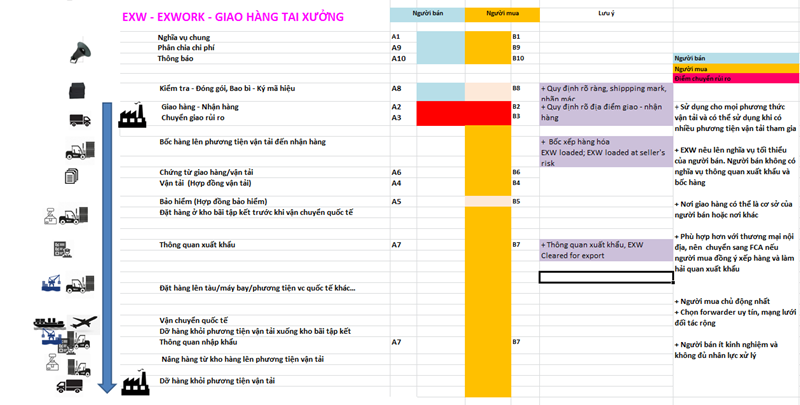Image resolution: width=800 pixels, height=405 pixels.
Task: Select the forklift icon beside Đặt hàng ở kho bãi row
Action: [x=73, y=215]
